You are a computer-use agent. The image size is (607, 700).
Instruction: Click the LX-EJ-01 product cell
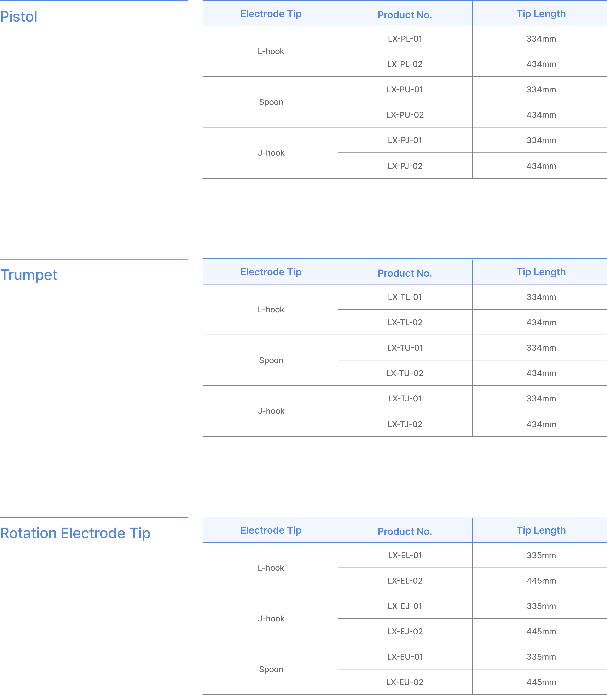click(x=405, y=606)
